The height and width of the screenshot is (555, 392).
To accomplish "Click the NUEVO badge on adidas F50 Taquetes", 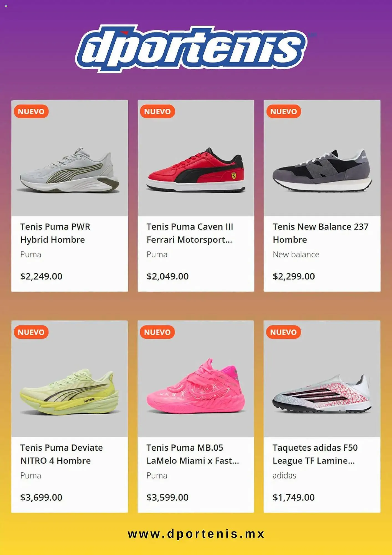I will click(283, 332).
